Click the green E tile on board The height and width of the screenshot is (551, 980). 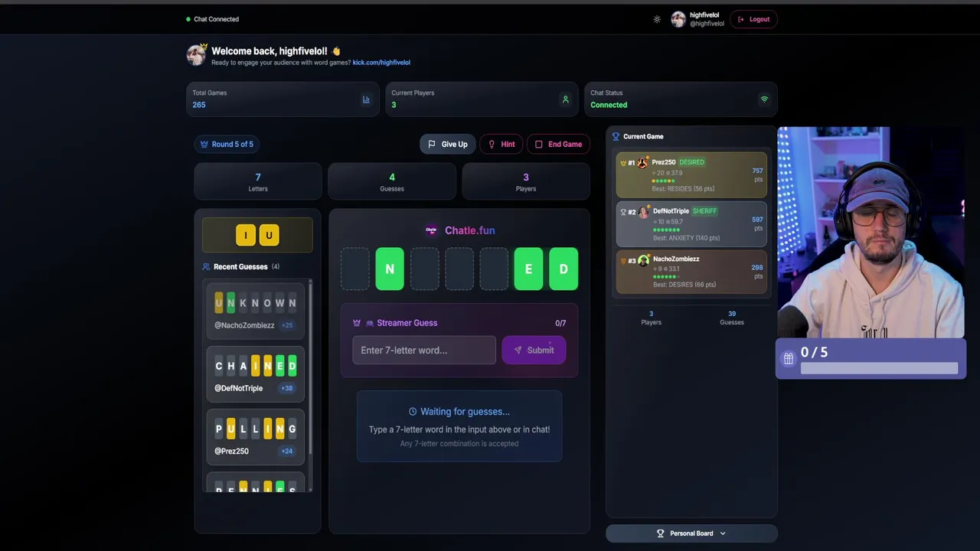[528, 269]
